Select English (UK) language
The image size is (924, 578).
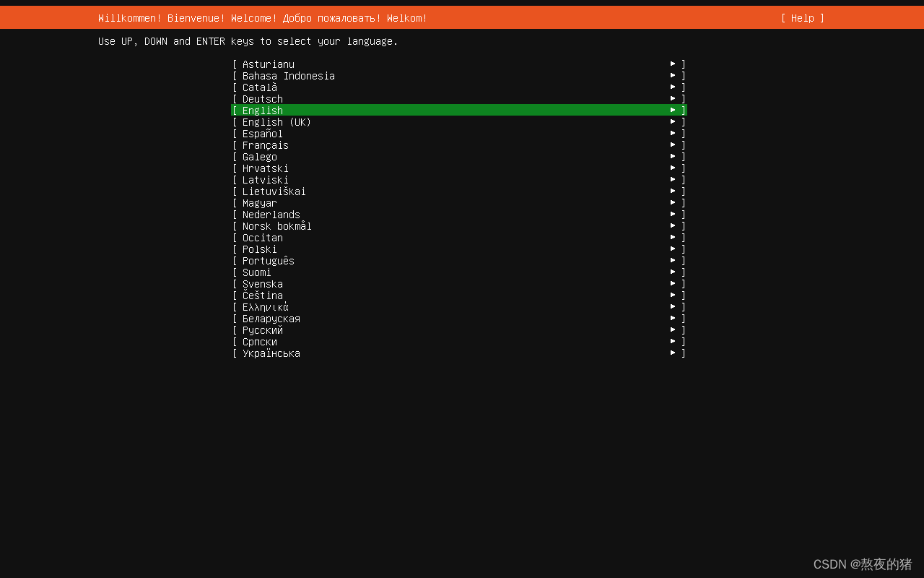pyautogui.click(x=459, y=121)
